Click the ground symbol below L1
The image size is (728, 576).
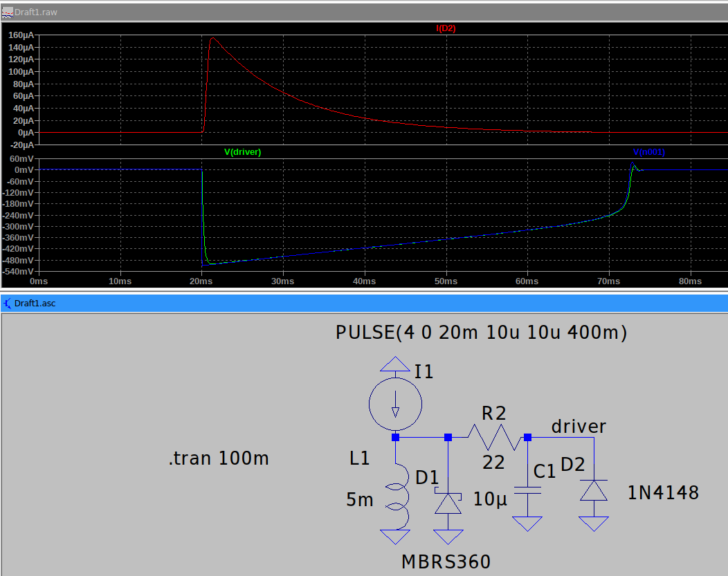pyautogui.click(x=395, y=537)
